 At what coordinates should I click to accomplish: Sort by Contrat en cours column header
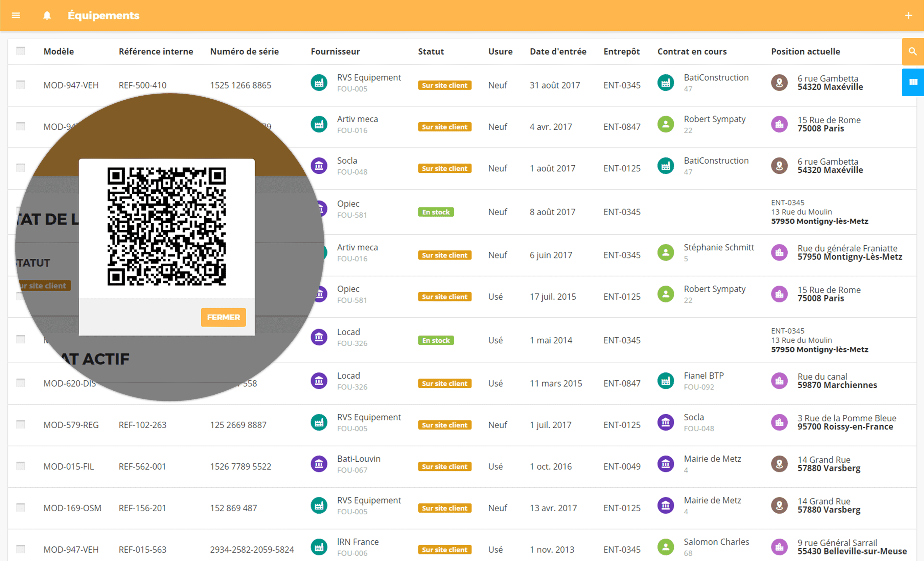point(692,51)
